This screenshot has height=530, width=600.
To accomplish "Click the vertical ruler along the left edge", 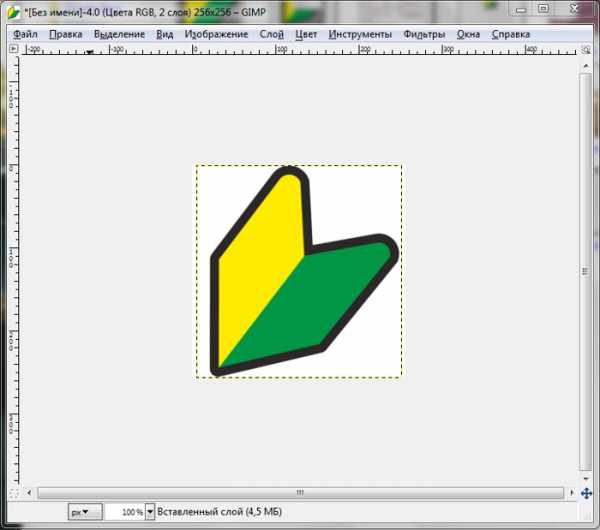I will coord(13,272).
